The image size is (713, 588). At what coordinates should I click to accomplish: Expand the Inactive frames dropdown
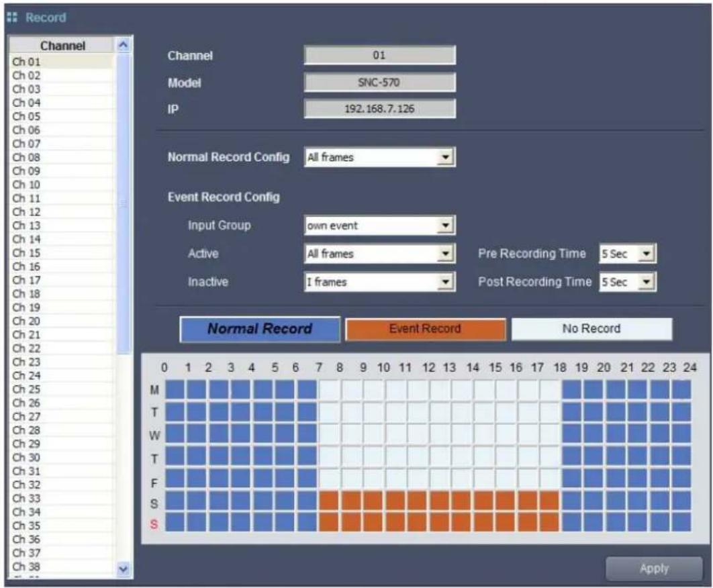[445, 282]
